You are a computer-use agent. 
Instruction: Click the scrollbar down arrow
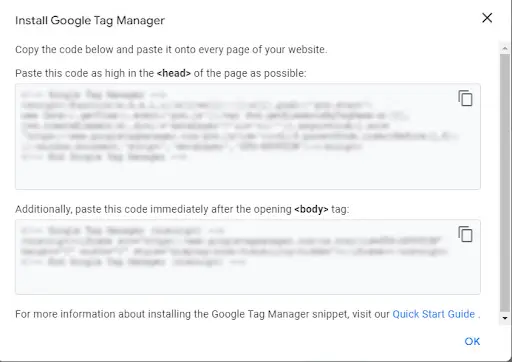[505, 318]
